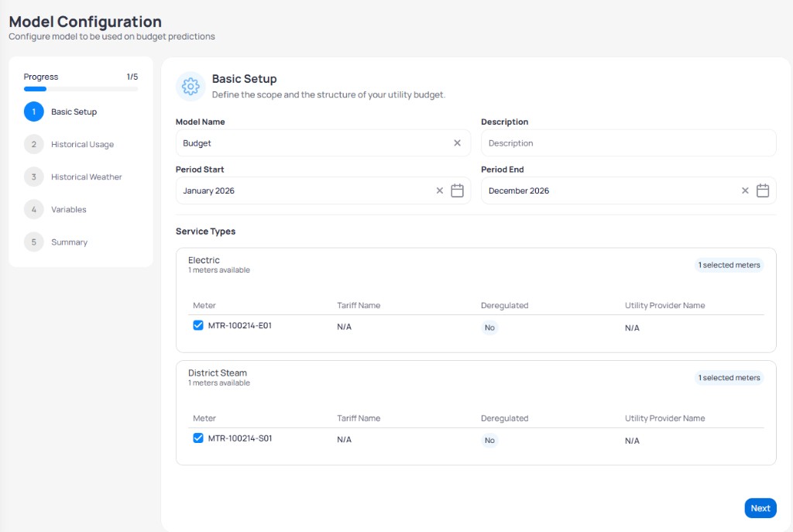Image resolution: width=793 pixels, height=532 pixels.
Task: Uncheck meter MTR-100214-S01
Action: 198,438
